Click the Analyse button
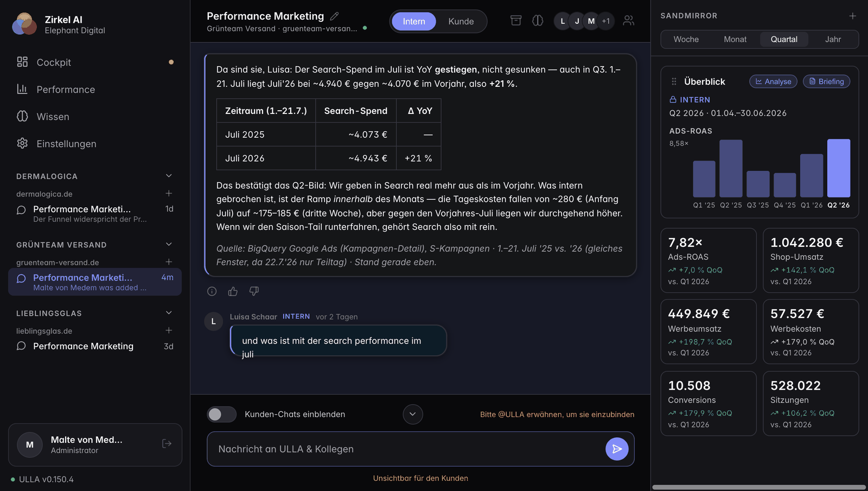The width and height of the screenshot is (868, 491). coord(773,81)
